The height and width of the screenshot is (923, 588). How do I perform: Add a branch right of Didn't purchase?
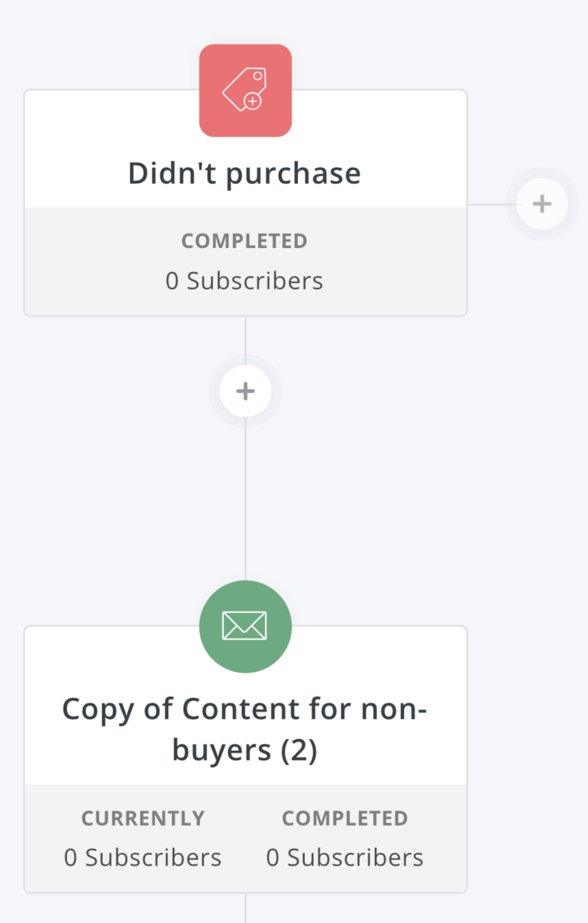pos(542,204)
